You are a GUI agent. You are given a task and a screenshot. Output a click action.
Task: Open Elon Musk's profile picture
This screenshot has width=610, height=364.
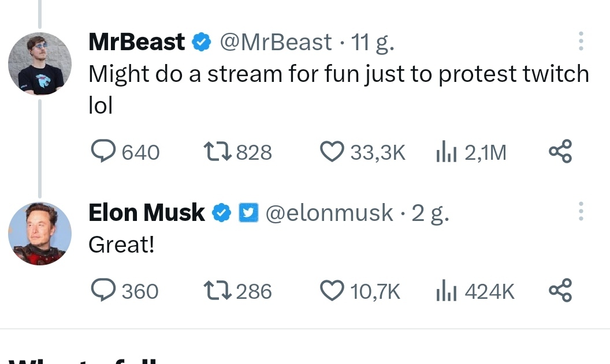pyautogui.click(x=40, y=234)
